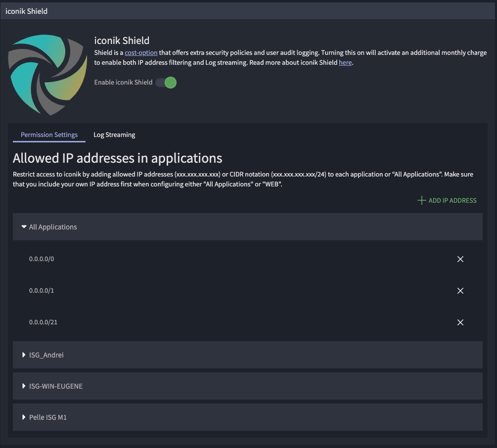The height and width of the screenshot is (448, 497).
Task: Click the collapse arrow on All Applications
Action: (x=23, y=226)
